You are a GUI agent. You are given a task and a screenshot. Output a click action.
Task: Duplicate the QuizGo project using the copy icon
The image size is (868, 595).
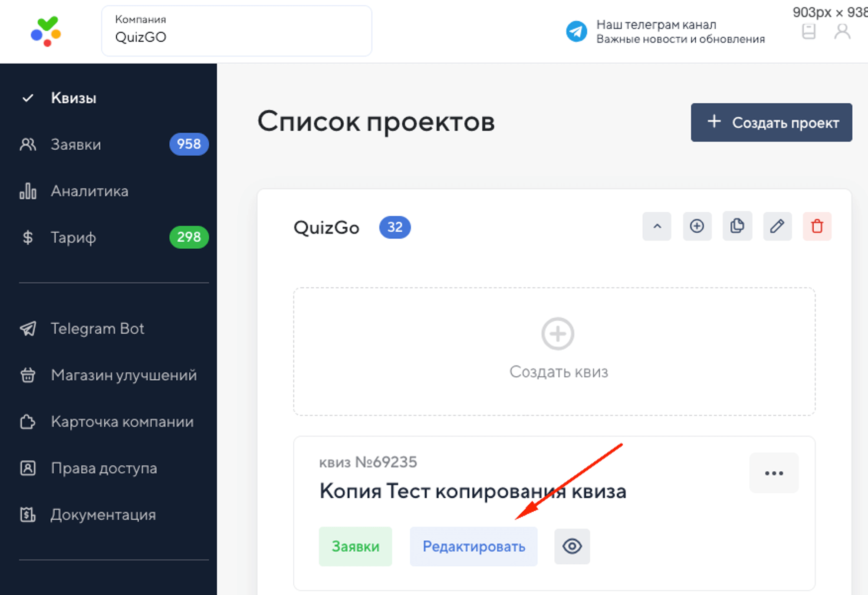point(737,227)
